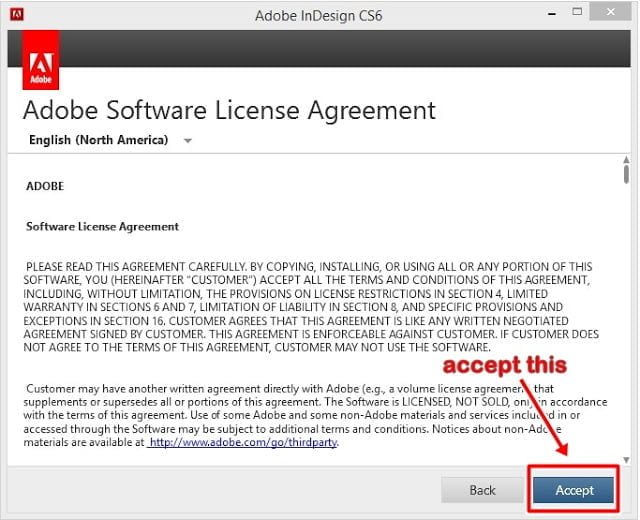This screenshot has width=640, height=520.
Task: Click the 'Adobe InDesign CS6' window title text
Action: coord(319,16)
